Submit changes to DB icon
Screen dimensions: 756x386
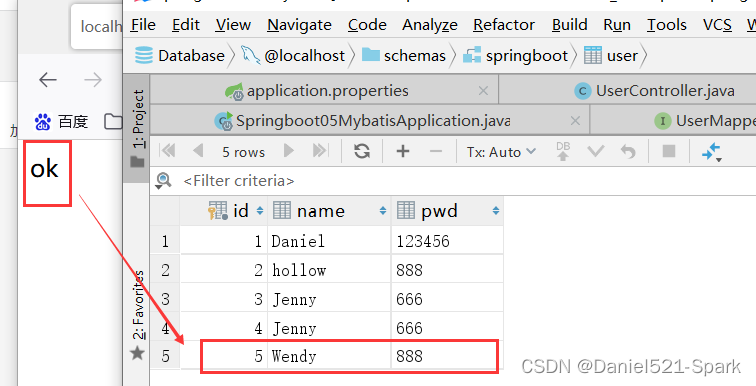[x=563, y=151]
